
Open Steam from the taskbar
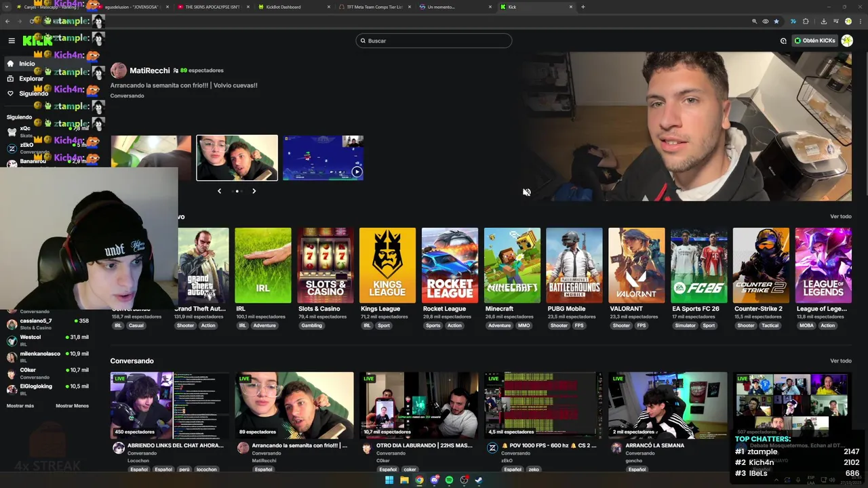click(479, 480)
